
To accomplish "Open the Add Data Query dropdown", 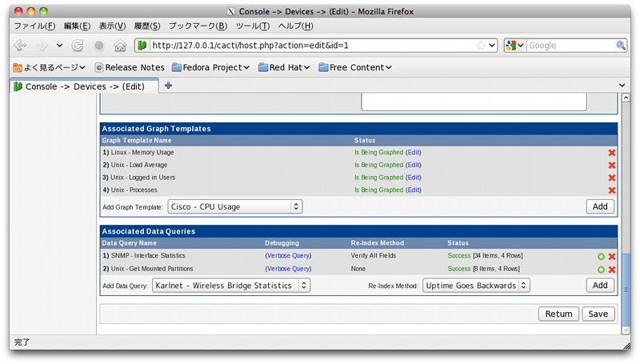I will click(231, 285).
